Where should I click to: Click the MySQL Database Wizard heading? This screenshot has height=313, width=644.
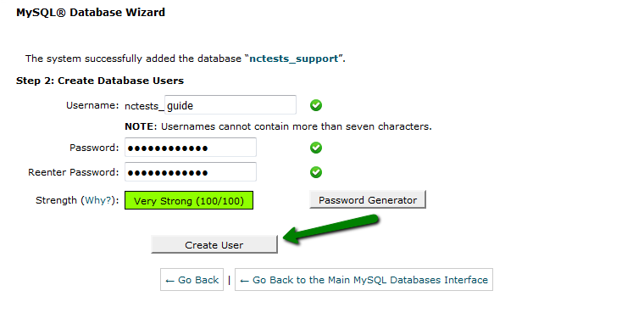91,13
